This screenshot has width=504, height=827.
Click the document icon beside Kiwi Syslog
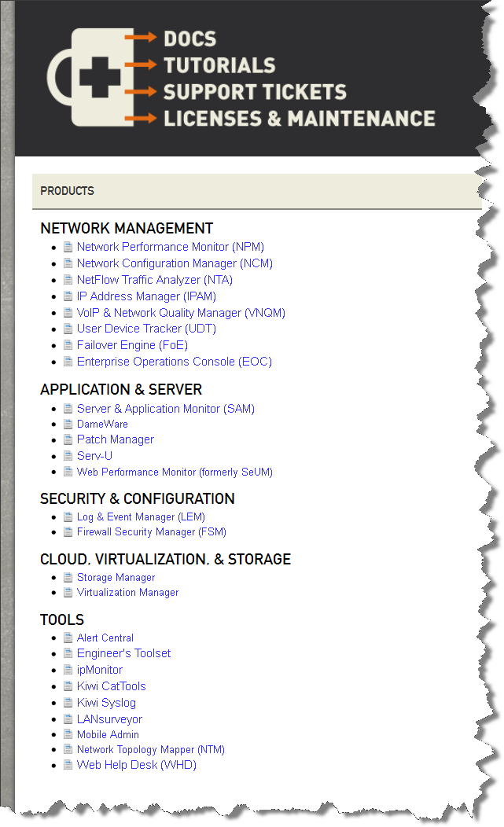[x=68, y=703]
